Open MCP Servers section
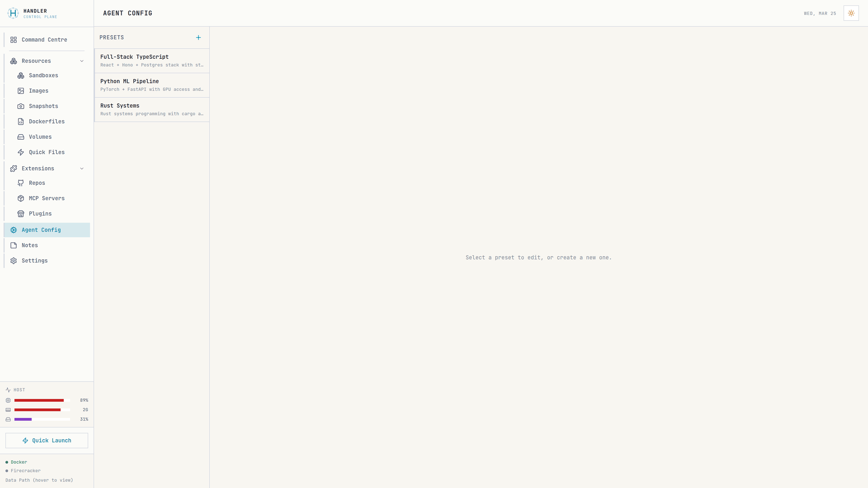The image size is (868, 488). pyautogui.click(x=47, y=198)
